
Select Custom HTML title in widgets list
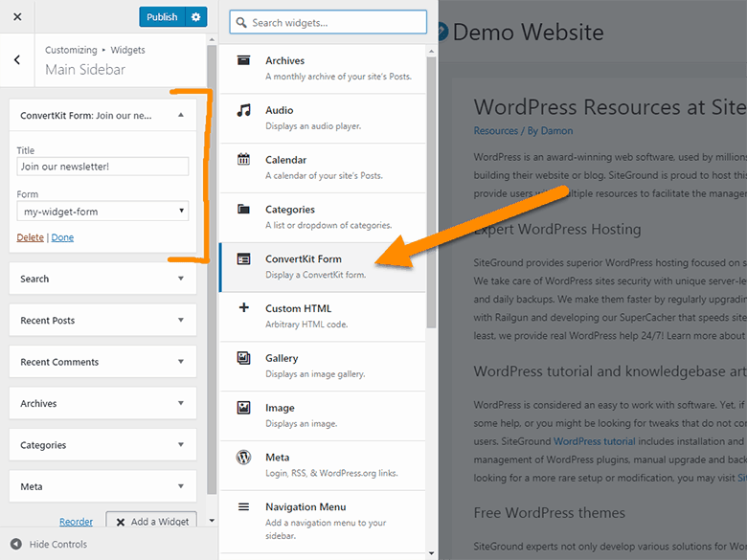tap(298, 308)
